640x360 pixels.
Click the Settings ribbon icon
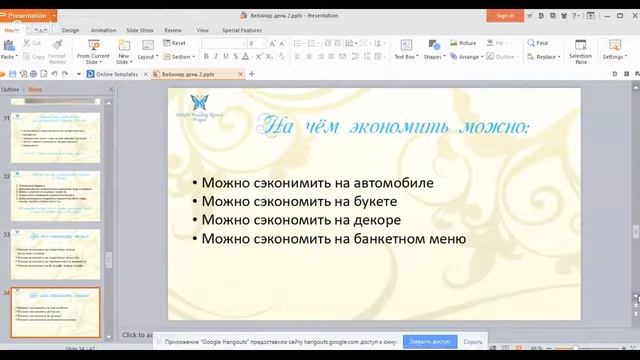coord(615,44)
